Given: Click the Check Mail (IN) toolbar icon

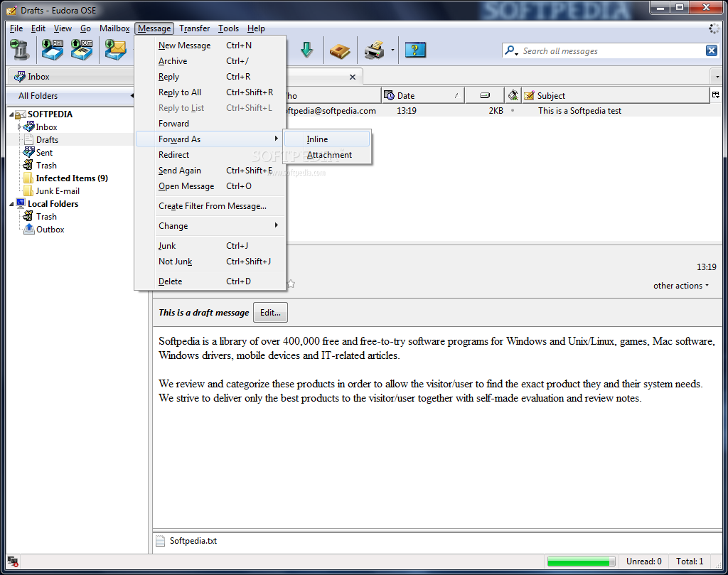Looking at the screenshot, I should [x=53, y=50].
